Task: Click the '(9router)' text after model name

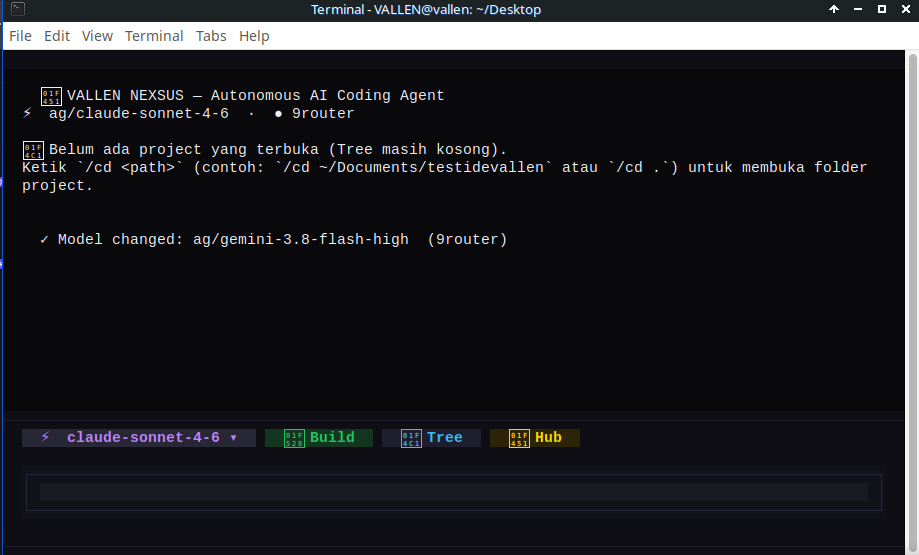Action: click(x=467, y=240)
